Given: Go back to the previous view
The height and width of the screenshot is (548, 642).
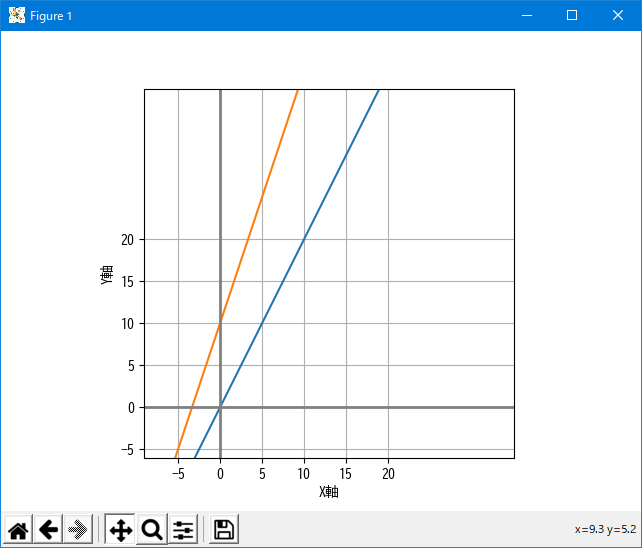Looking at the screenshot, I should tap(48, 530).
